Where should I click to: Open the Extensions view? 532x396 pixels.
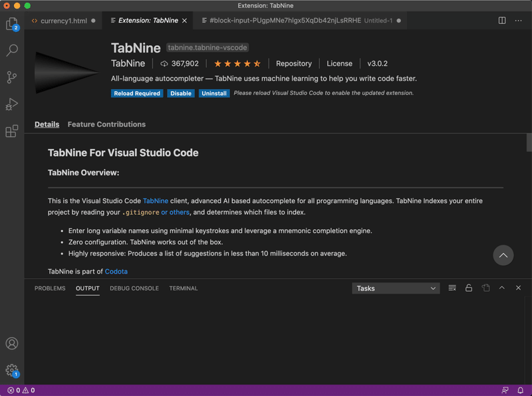(x=11, y=131)
